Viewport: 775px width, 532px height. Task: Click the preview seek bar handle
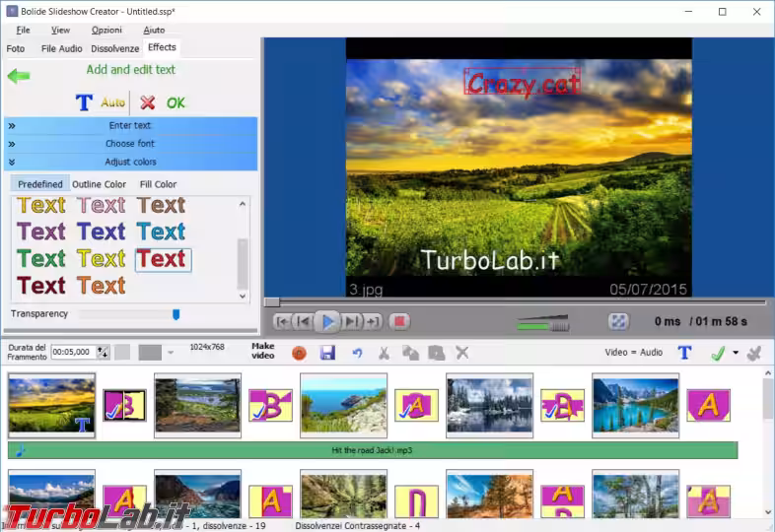point(272,301)
